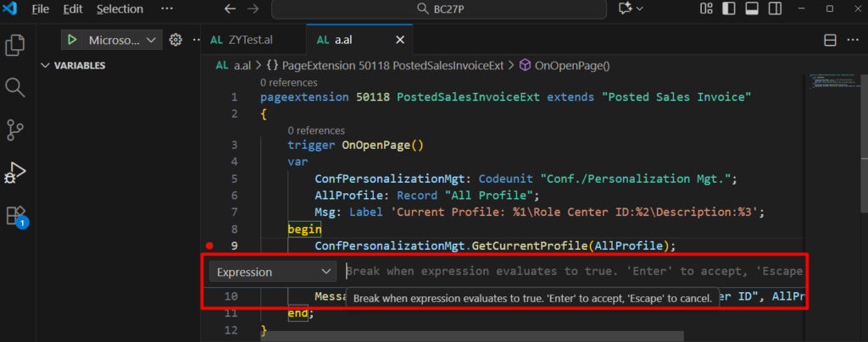The image size is (868, 342).
Task: Open the Run and Debug view
Action: (15, 173)
